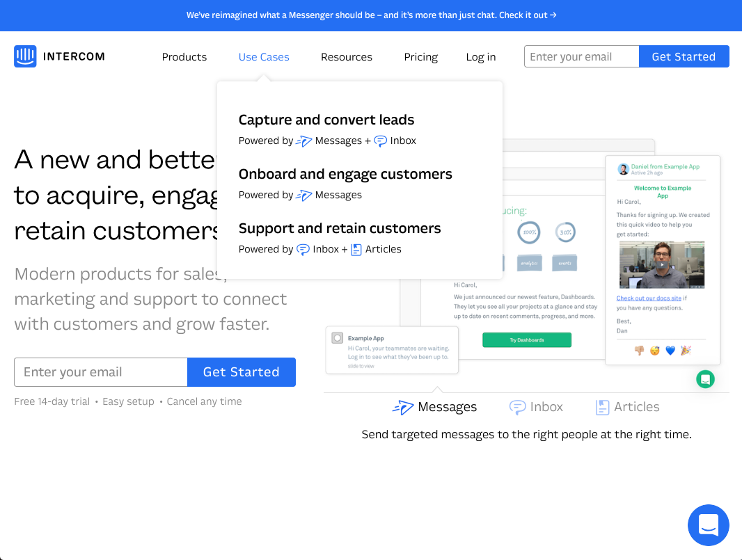742x560 pixels.
Task: Click the 30% circular chart in preview
Action: (x=565, y=232)
